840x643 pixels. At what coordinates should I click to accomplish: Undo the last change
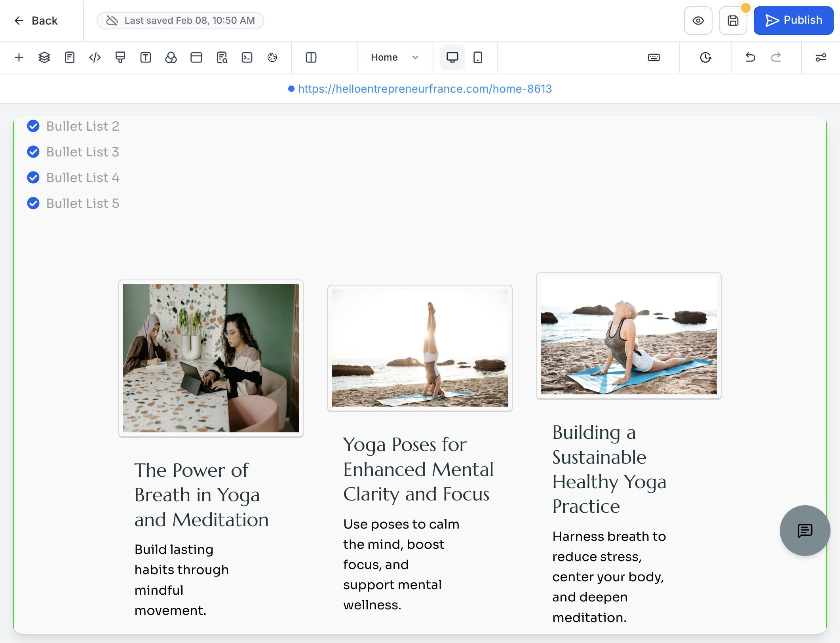(x=750, y=57)
